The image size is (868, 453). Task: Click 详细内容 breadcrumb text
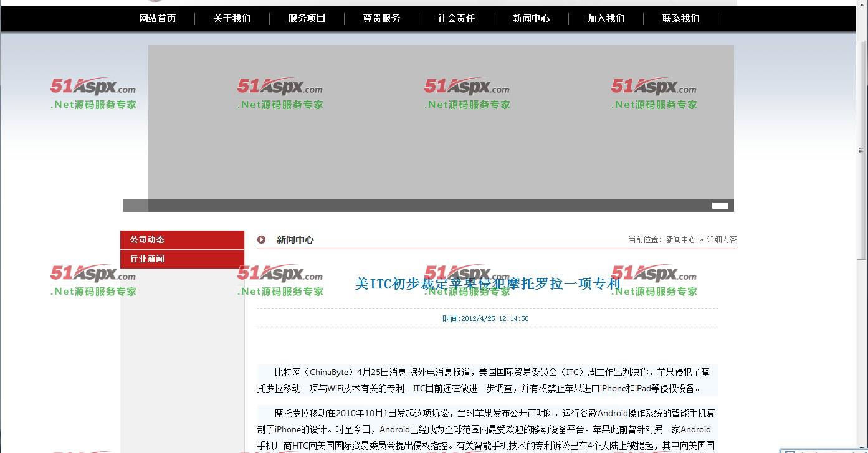[722, 239]
